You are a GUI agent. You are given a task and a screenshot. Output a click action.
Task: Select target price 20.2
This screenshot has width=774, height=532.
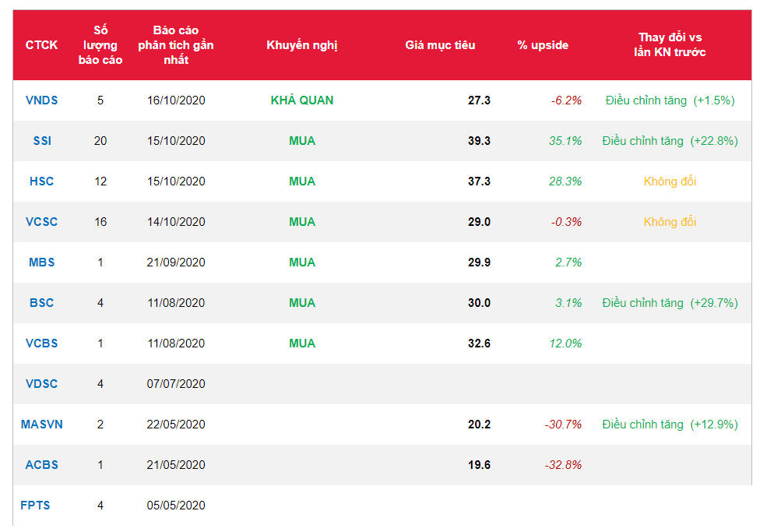[479, 425]
